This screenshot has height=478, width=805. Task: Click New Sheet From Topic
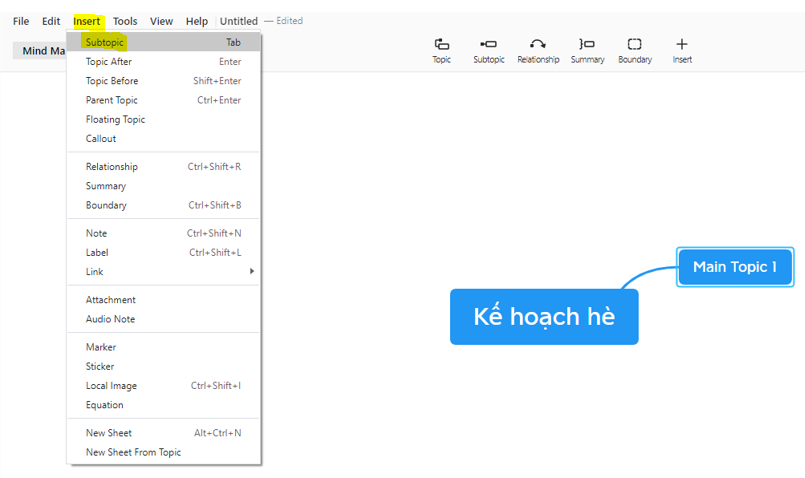pyautogui.click(x=133, y=453)
